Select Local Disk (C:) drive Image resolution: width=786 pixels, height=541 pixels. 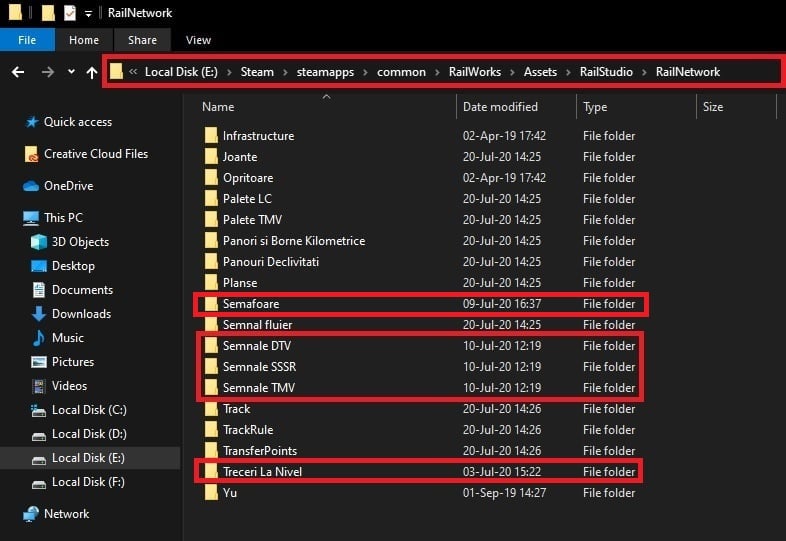pyautogui.click(x=89, y=410)
